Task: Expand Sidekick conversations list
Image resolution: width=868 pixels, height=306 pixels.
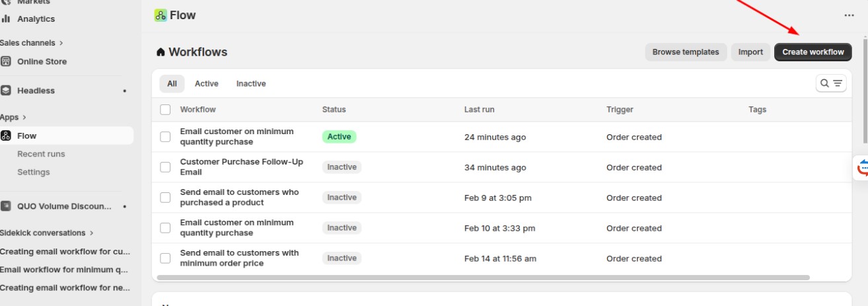Action: [92, 233]
